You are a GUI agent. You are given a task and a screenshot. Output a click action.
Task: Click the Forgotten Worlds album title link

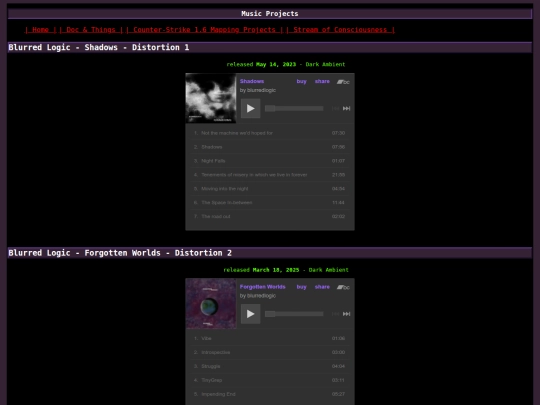(x=262, y=287)
